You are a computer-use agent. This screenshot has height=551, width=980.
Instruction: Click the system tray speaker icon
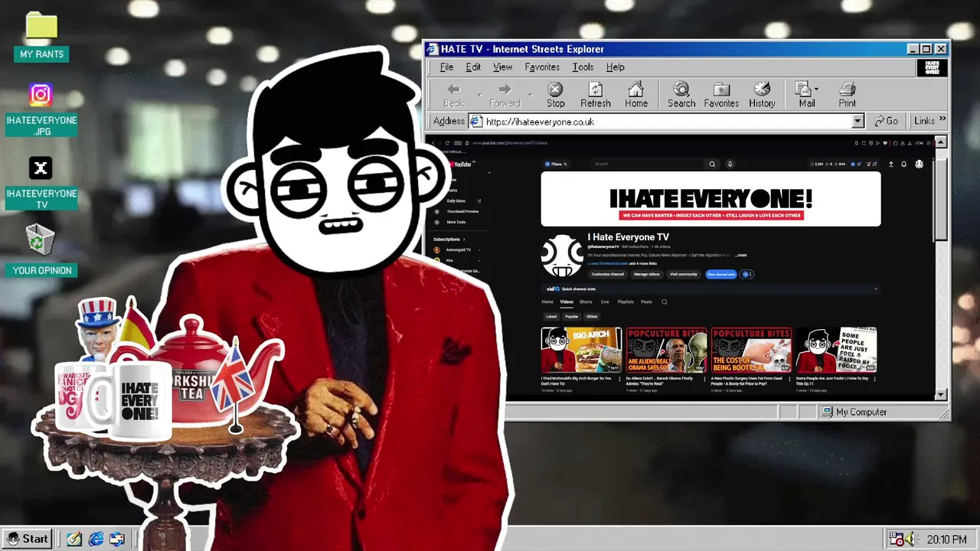[911, 540]
